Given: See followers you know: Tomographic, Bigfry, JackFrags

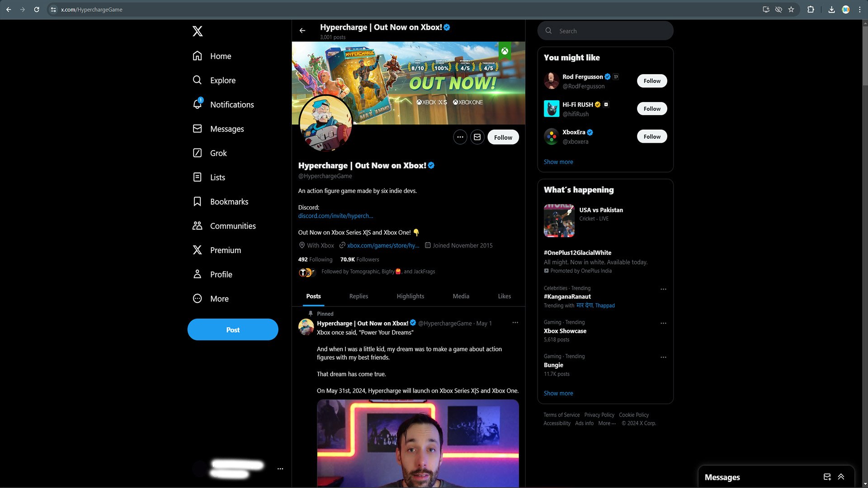Looking at the screenshot, I should click(367, 272).
